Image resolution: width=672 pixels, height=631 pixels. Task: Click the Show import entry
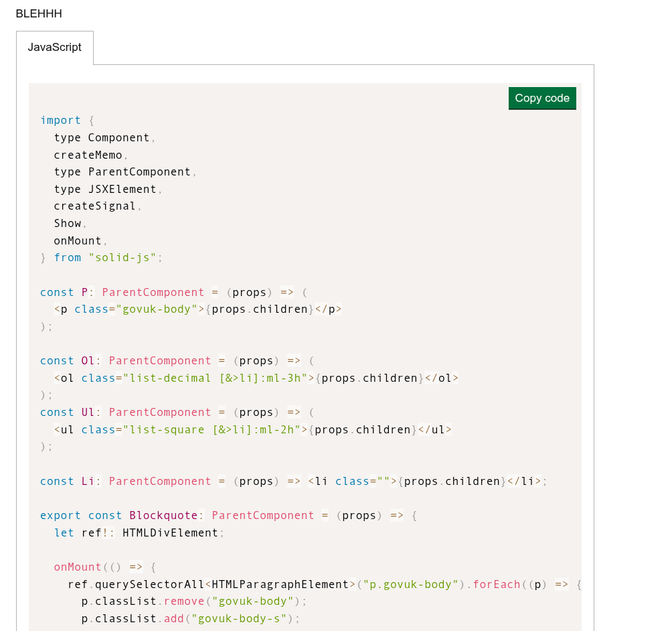(x=68, y=224)
